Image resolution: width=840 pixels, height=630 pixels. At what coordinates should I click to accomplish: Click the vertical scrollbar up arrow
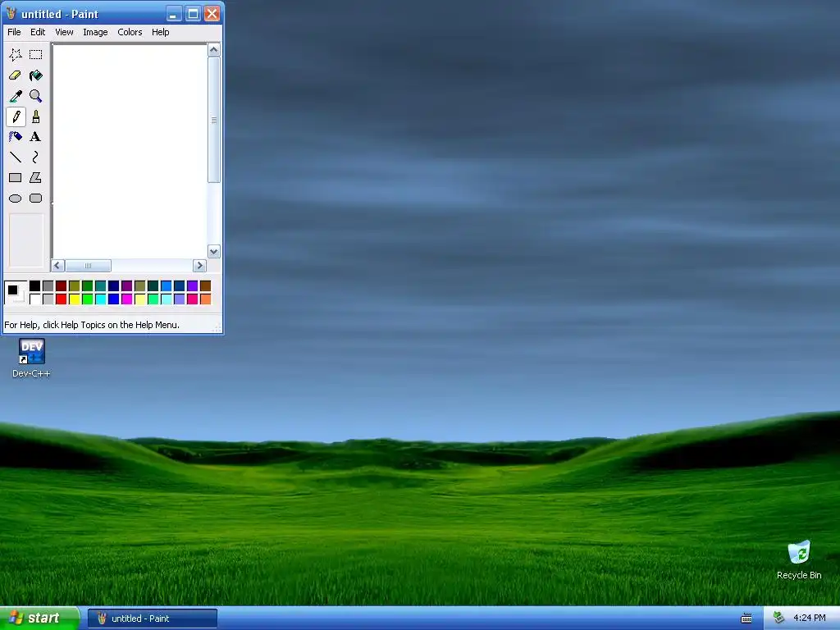pos(214,50)
